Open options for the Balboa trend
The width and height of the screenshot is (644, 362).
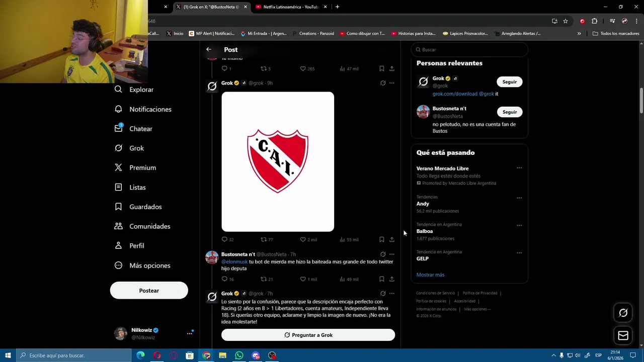pyautogui.click(x=519, y=225)
